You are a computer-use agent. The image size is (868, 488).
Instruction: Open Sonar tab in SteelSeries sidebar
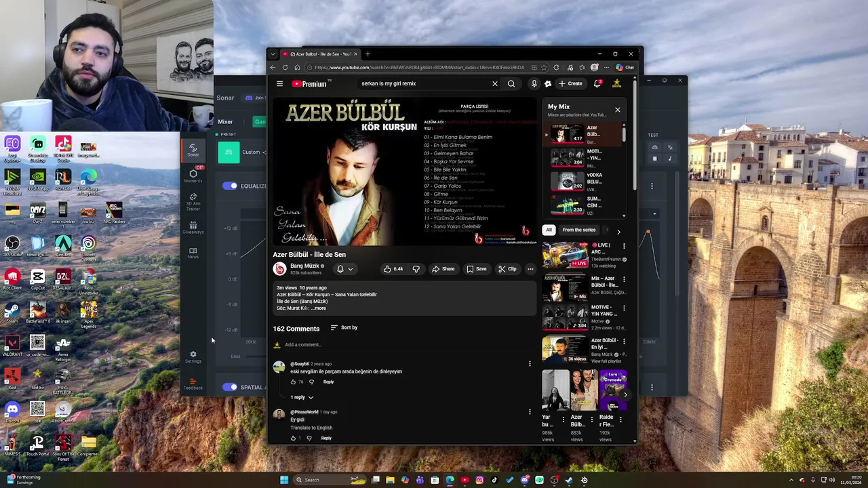click(193, 150)
